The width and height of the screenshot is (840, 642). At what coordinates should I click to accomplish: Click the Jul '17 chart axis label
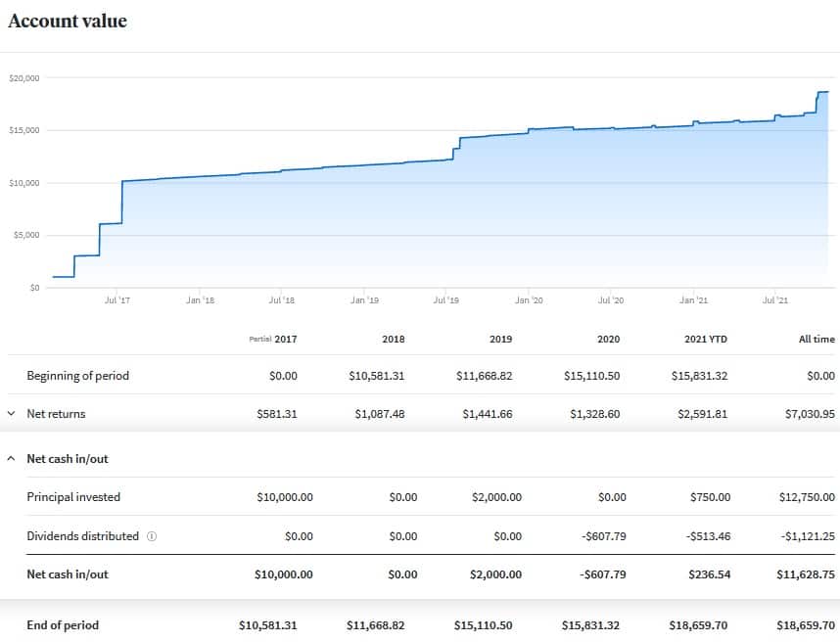[x=117, y=300]
